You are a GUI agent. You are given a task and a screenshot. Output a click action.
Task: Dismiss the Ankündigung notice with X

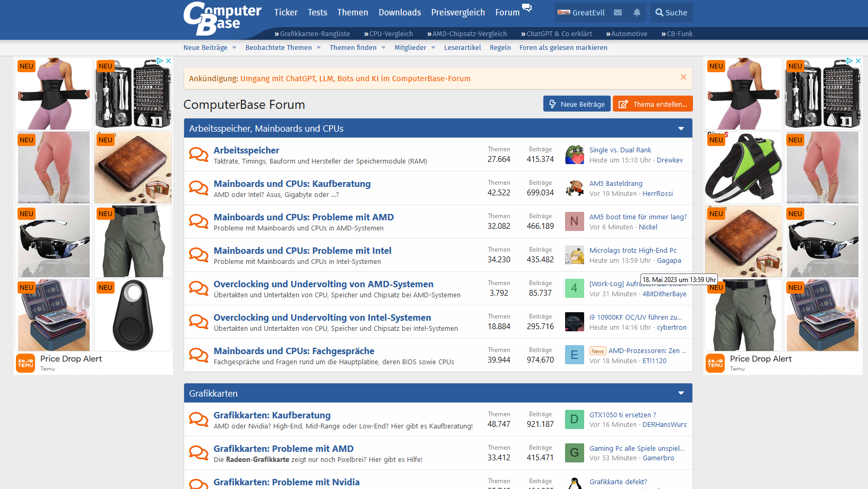tap(683, 77)
